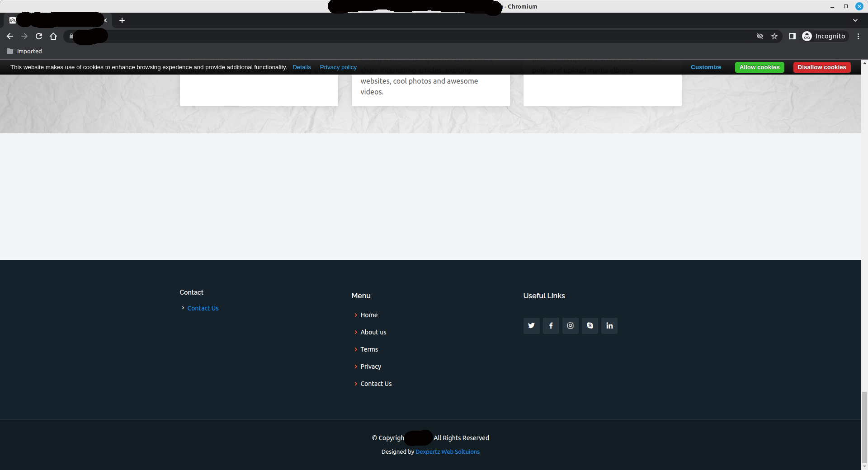Select About us in footer menu
Image resolution: width=868 pixels, height=470 pixels.
(373, 332)
